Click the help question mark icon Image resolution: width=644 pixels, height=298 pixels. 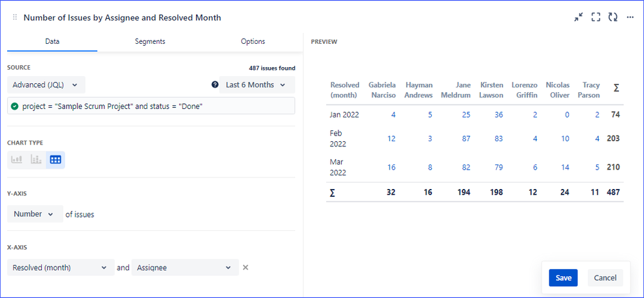pos(215,84)
